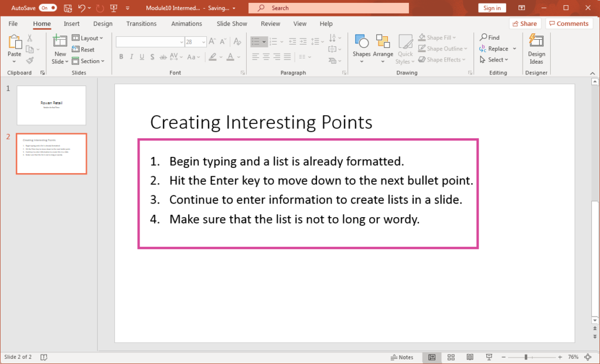Toggle Strikethrough formatting
Viewport: 600px width, 364px height.
(x=163, y=57)
